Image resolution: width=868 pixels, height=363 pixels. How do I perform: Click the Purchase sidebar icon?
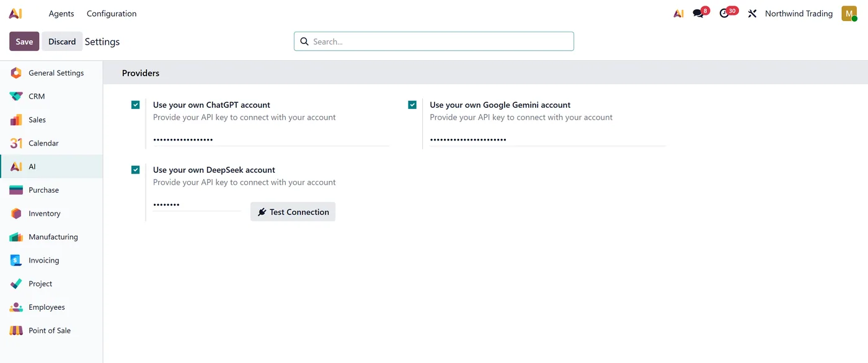pyautogui.click(x=16, y=190)
